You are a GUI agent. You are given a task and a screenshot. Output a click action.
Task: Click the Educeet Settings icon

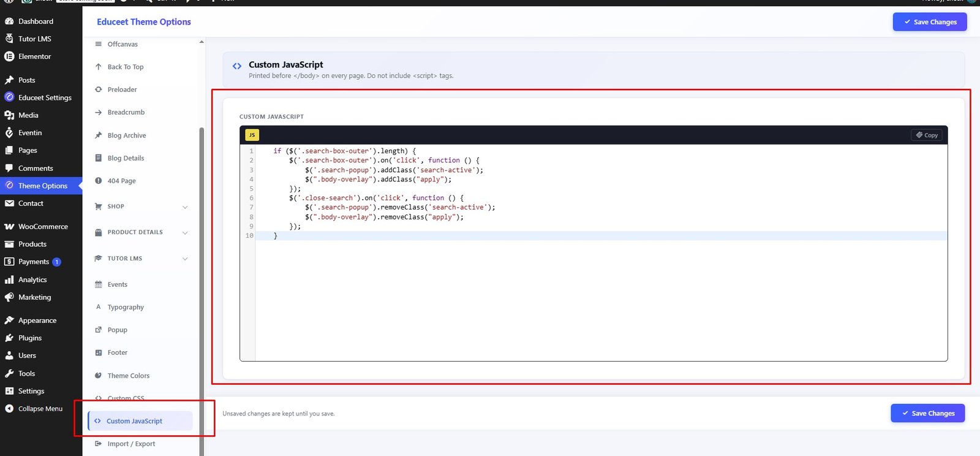click(x=9, y=97)
